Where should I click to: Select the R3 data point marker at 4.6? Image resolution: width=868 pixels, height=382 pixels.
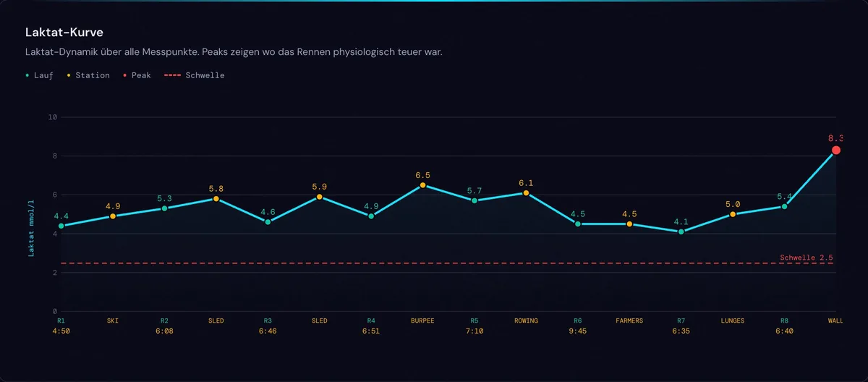268,222
